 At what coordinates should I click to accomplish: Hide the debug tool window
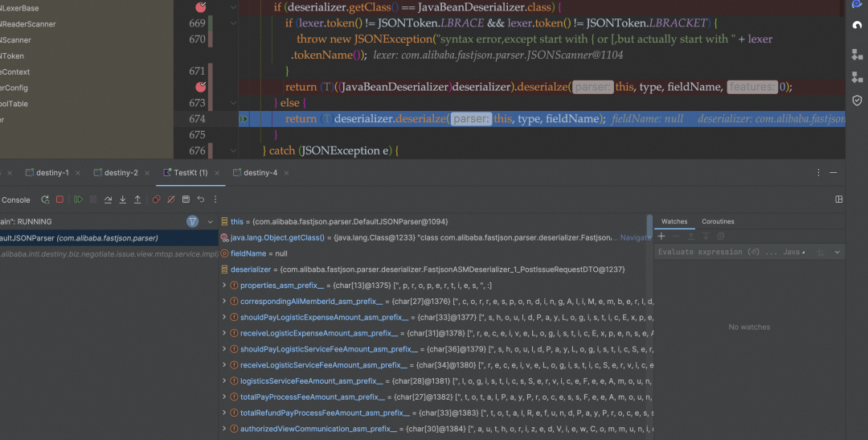click(x=833, y=173)
